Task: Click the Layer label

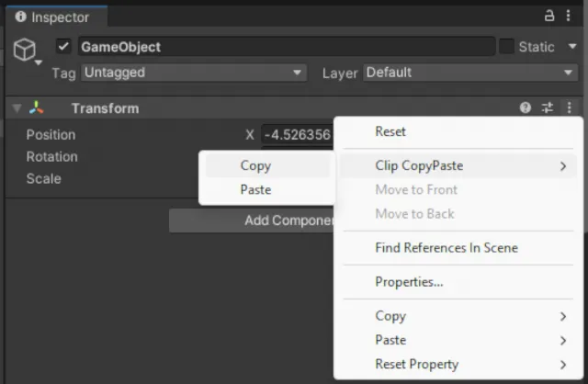Action: [340, 73]
